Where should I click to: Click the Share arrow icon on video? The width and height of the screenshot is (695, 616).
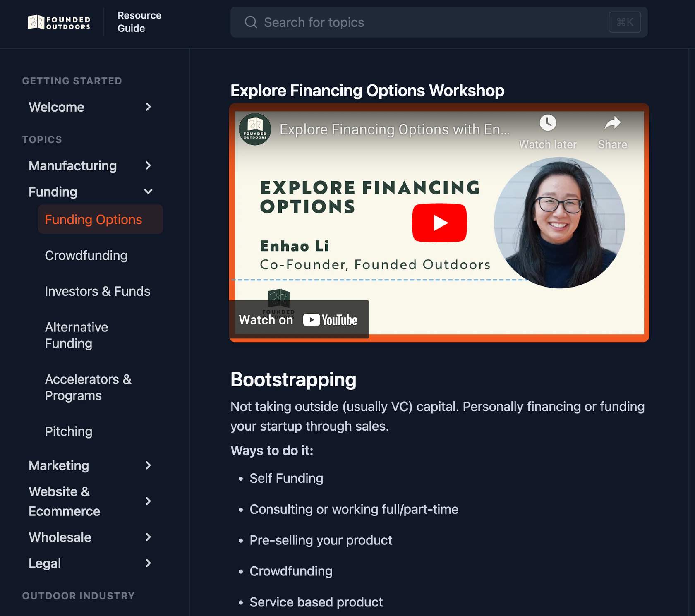[x=613, y=123]
